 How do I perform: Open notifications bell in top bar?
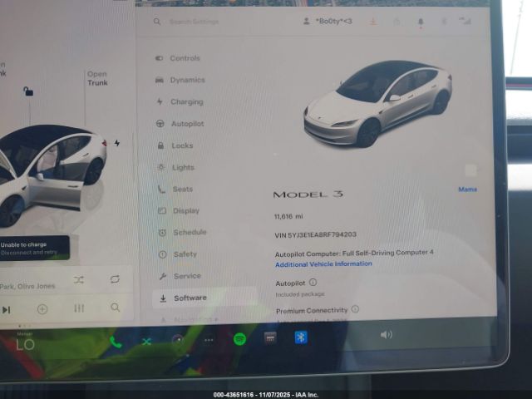click(420, 21)
